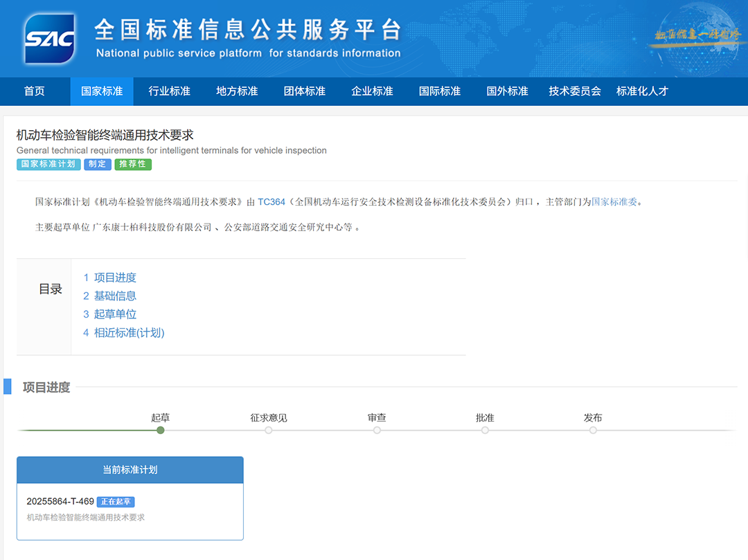Select the 国外标准 menu option
The width and height of the screenshot is (748, 560).
click(x=506, y=91)
